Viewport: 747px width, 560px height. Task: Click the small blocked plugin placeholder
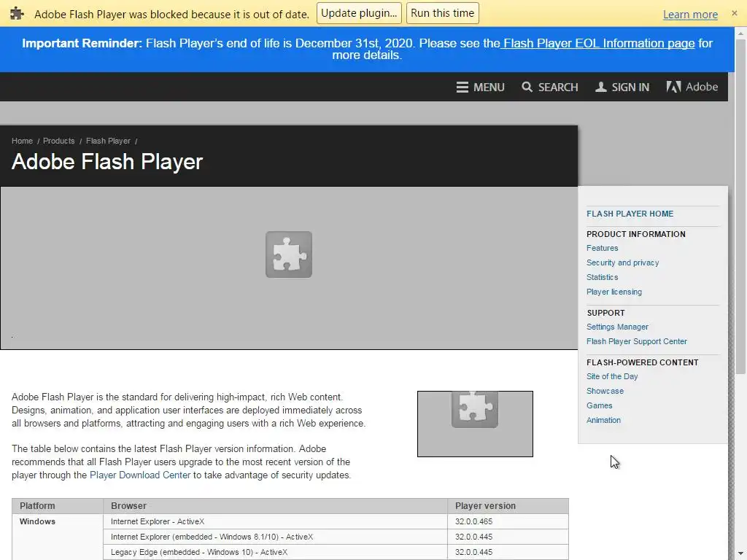click(x=475, y=424)
